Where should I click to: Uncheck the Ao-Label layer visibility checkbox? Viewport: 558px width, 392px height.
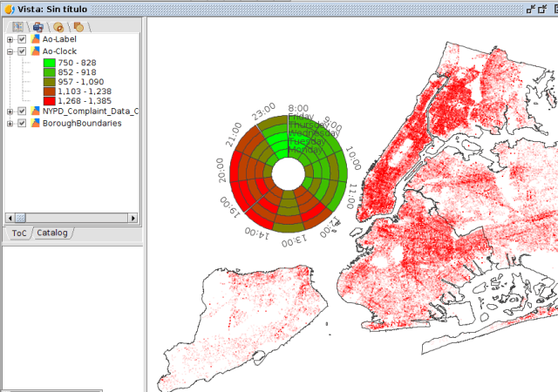click(22, 39)
